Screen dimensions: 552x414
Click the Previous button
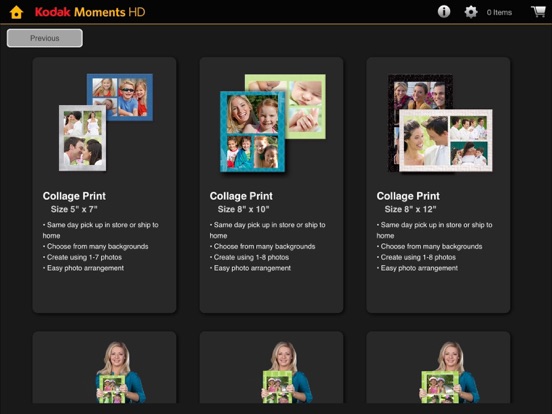(45, 38)
